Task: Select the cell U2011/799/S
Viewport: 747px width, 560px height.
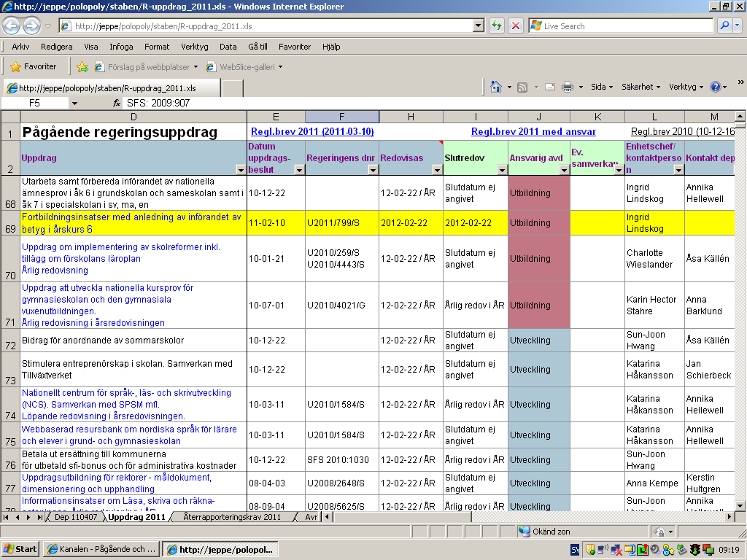Action: (342, 223)
